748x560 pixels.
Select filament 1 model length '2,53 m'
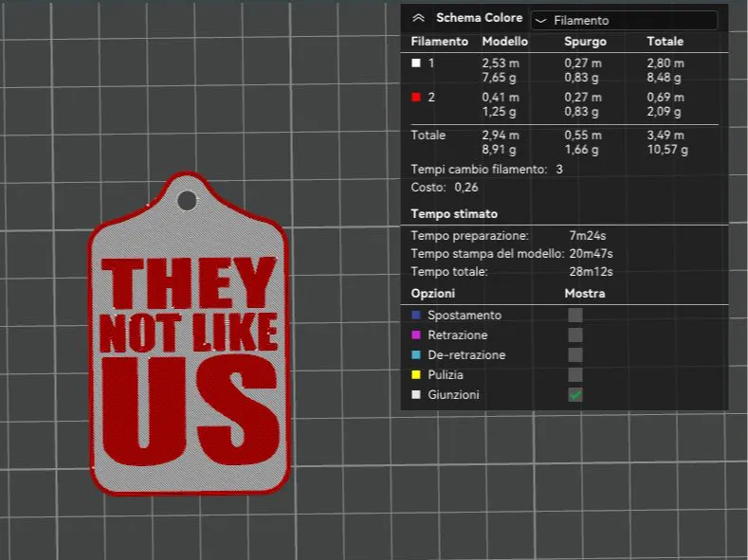coord(501,63)
